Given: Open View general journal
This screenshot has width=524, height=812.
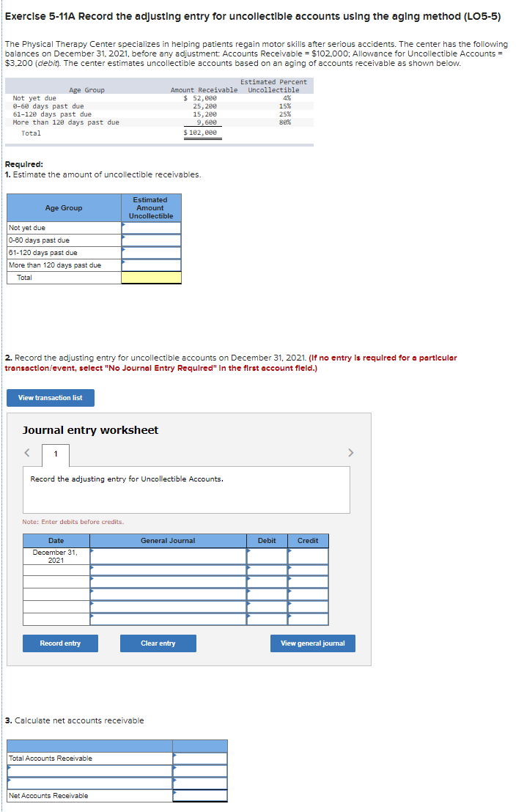Looking at the screenshot, I should 313,643.
